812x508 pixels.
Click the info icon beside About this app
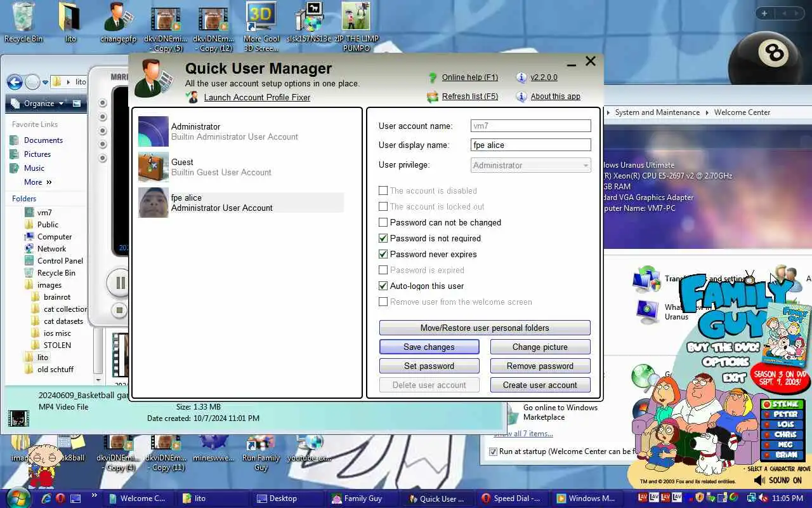point(521,97)
